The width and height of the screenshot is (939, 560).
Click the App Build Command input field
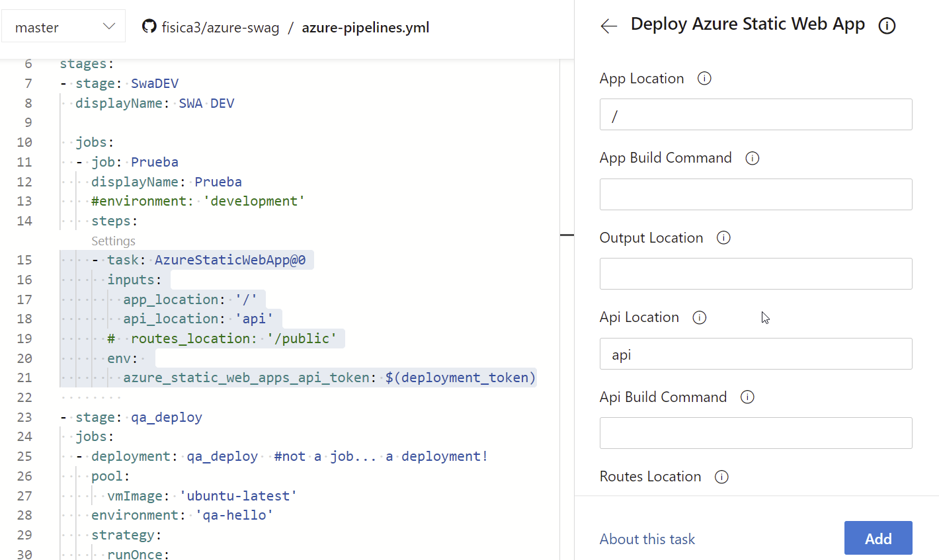click(x=756, y=194)
